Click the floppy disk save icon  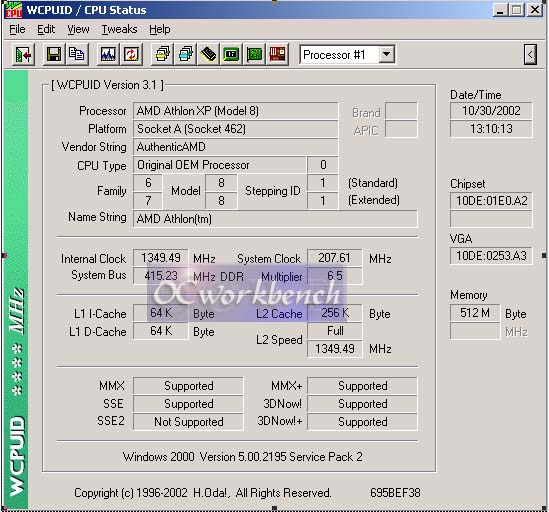click(54, 54)
